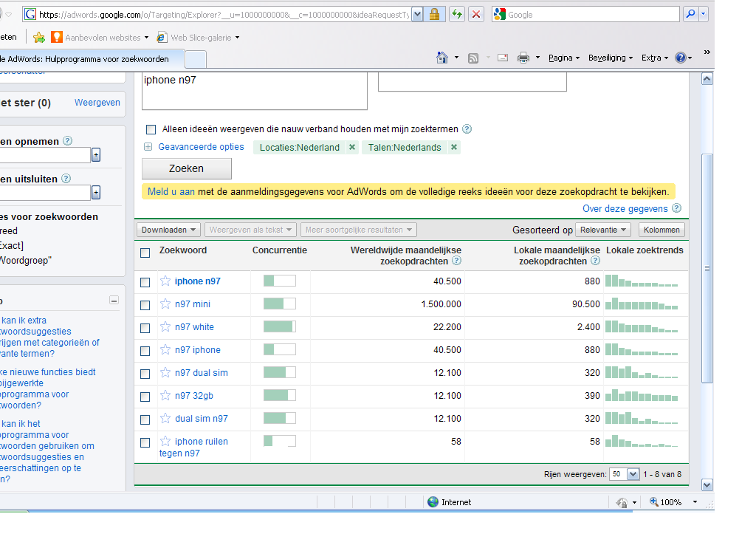Viewport: 756px width, 548px height.
Task: Remove the Talen:Nederlands filter
Action: [x=454, y=147]
